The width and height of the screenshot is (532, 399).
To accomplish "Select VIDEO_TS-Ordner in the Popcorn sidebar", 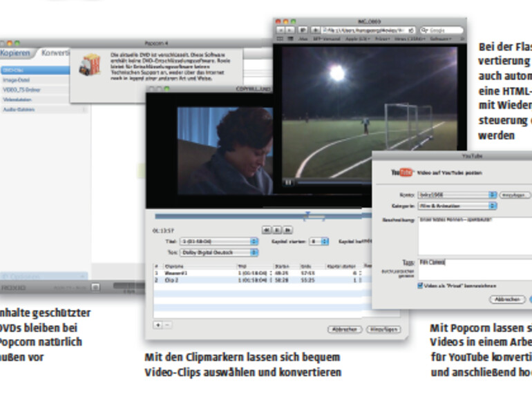I will click(35, 90).
